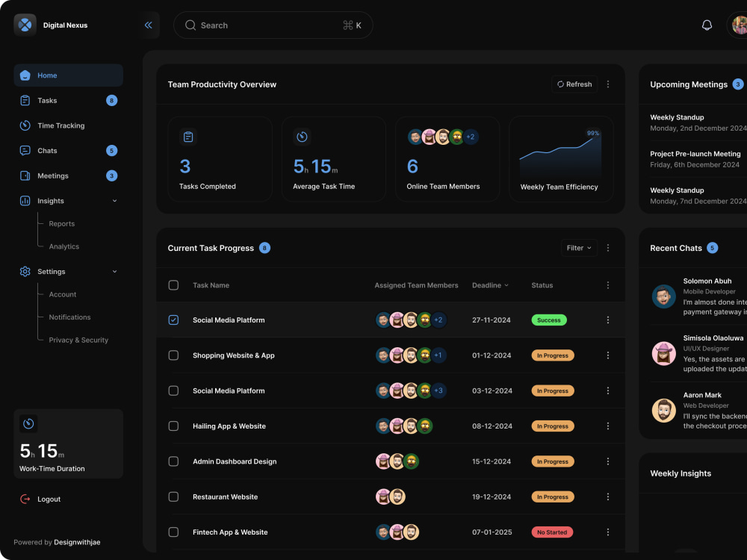Click the Chats bubble icon in sidebar
This screenshot has height=560, width=747.
[x=25, y=151]
